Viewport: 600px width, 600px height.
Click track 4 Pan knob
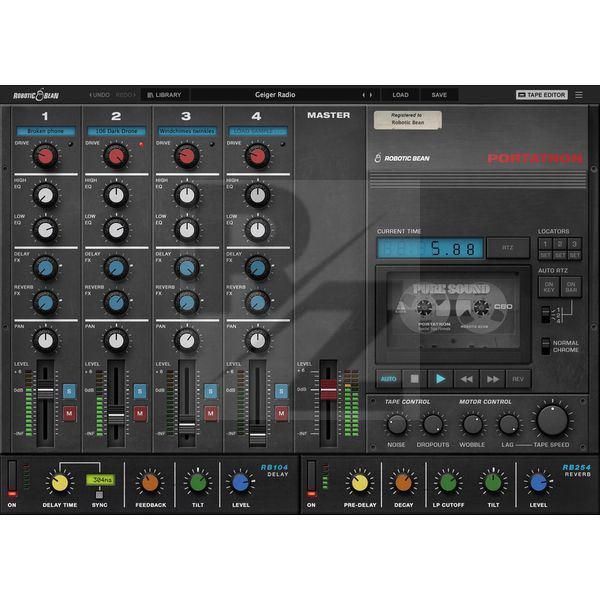point(258,341)
